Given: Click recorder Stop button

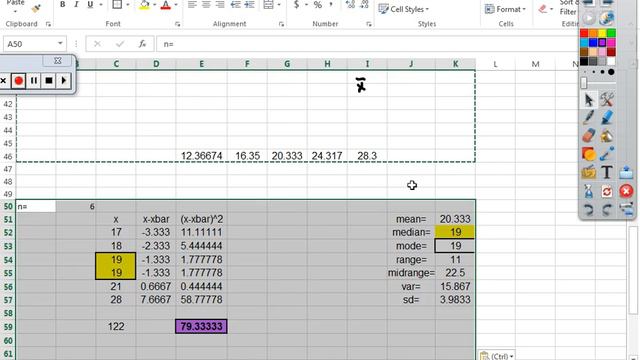Looking at the screenshot, I should coord(49,81).
